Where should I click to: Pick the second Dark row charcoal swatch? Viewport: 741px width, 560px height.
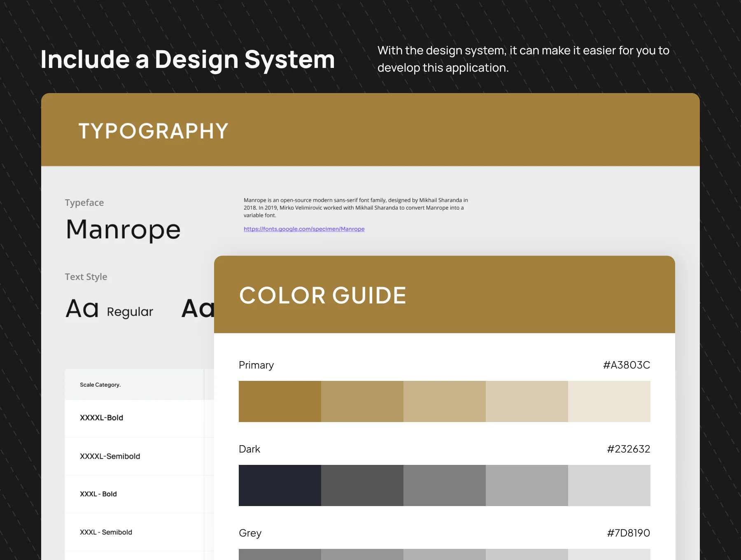point(362,485)
